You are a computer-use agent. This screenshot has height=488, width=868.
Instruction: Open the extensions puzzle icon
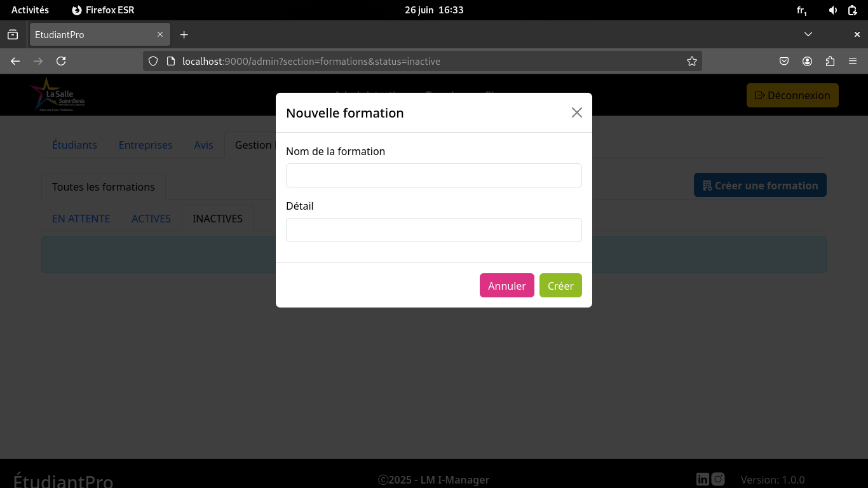830,61
